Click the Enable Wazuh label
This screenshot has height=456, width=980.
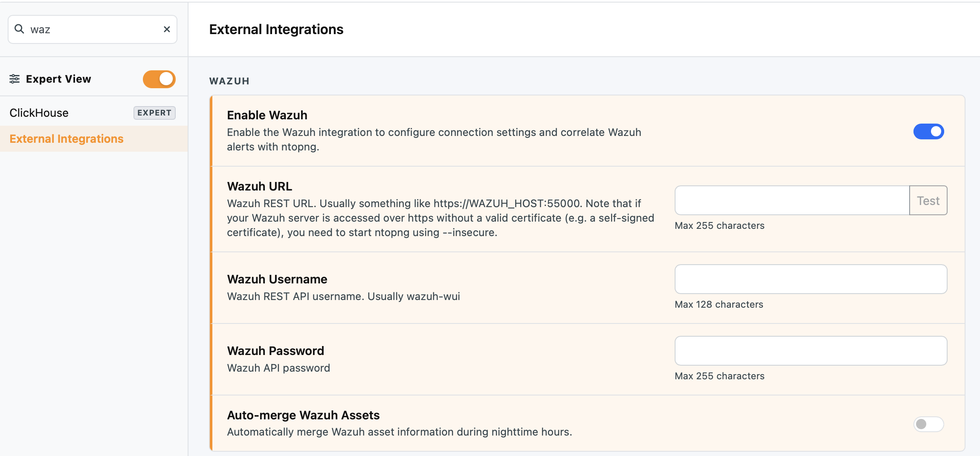tap(267, 115)
